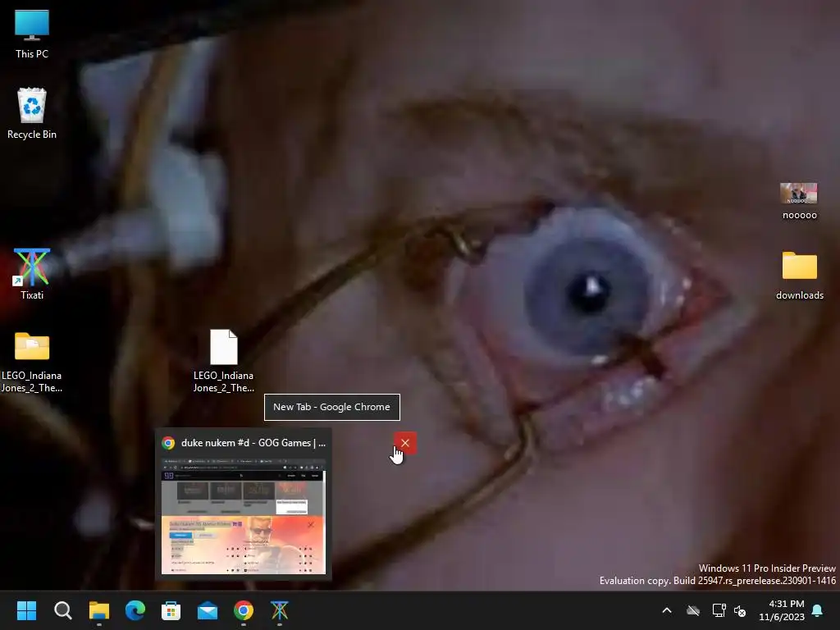Open Microsoft Store from taskbar
The width and height of the screenshot is (840, 630).
(171, 610)
